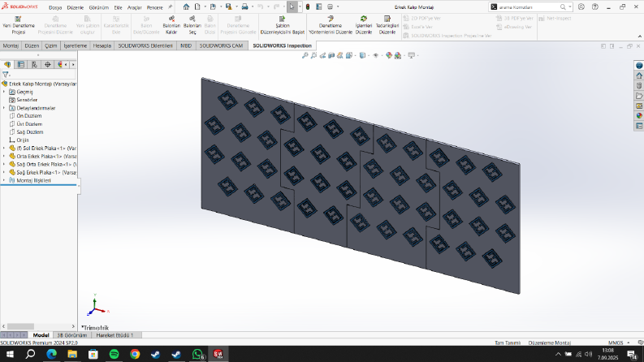Click Balonları Kaldır tool
Image resolution: width=644 pixels, height=362 pixels.
171,25
